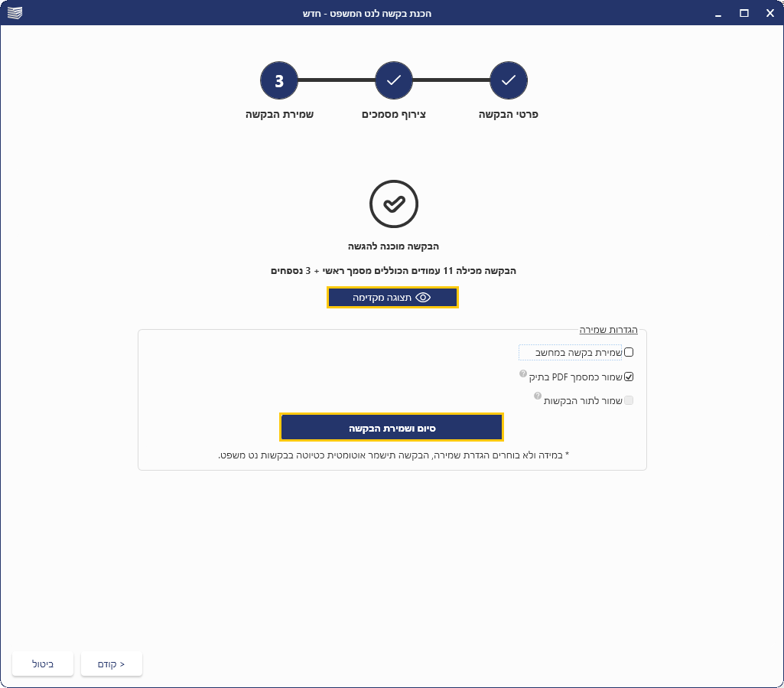Minimize the request preparation window
The image size is (784, 688).
tap(717, 13)
